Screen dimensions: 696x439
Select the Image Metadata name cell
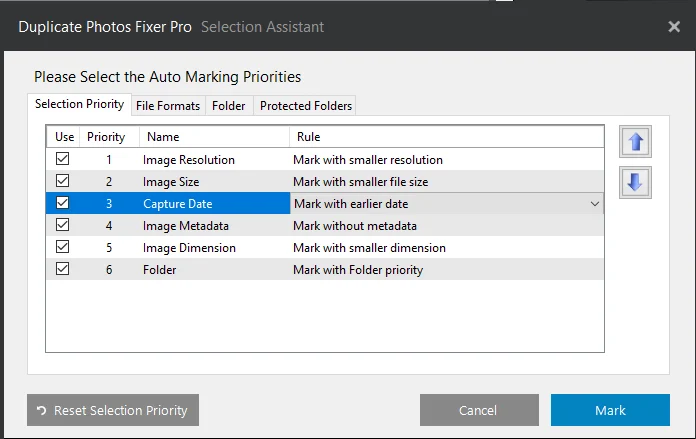coord(186,226)
